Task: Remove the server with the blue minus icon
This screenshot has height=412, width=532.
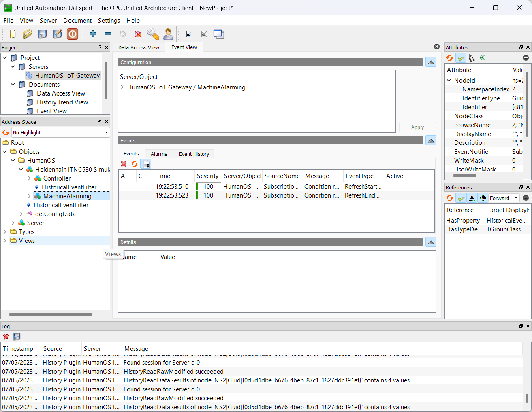Action: click(x=108, y=34)
